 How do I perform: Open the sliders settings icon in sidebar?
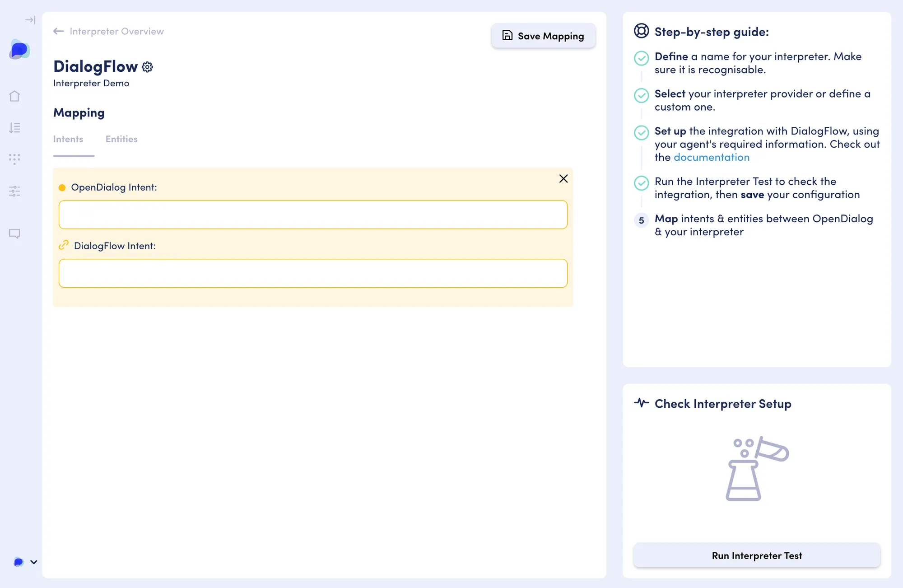pos(14,191)
